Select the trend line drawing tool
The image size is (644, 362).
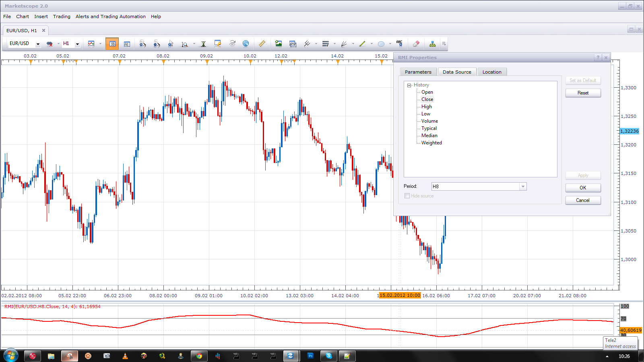(362, 44)
